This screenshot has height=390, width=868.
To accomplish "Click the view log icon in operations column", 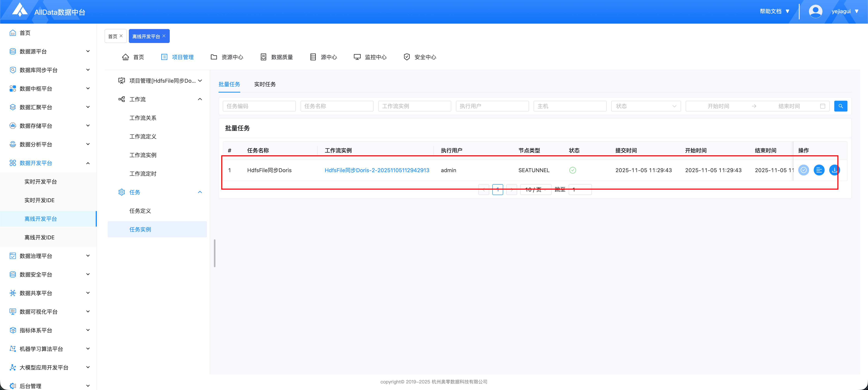I will coord(819,170).
